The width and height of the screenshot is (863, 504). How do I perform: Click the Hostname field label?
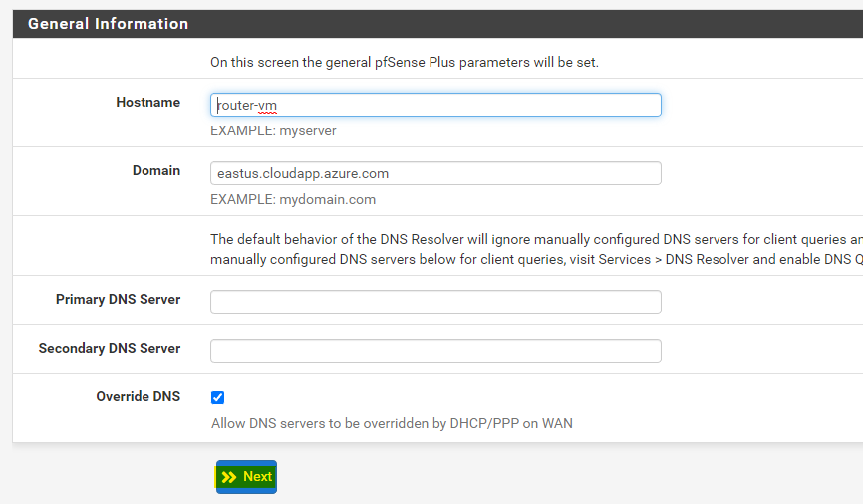pos(147,102)
